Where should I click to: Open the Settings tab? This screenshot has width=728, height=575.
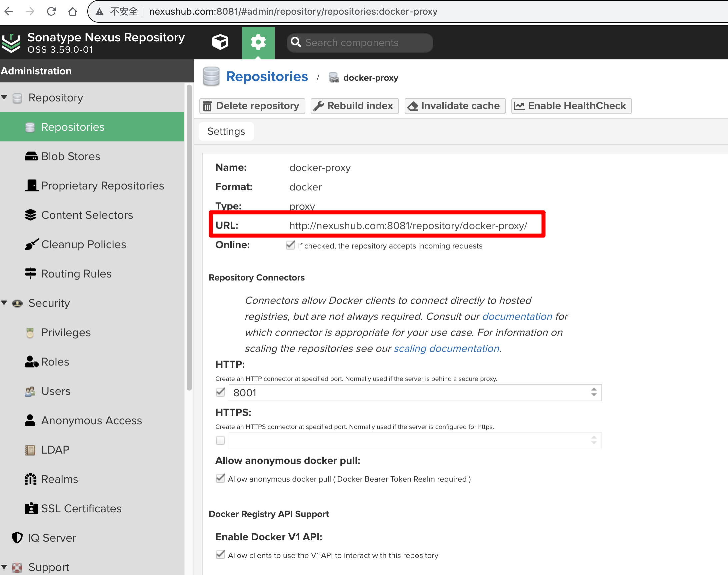click(226, 131)
